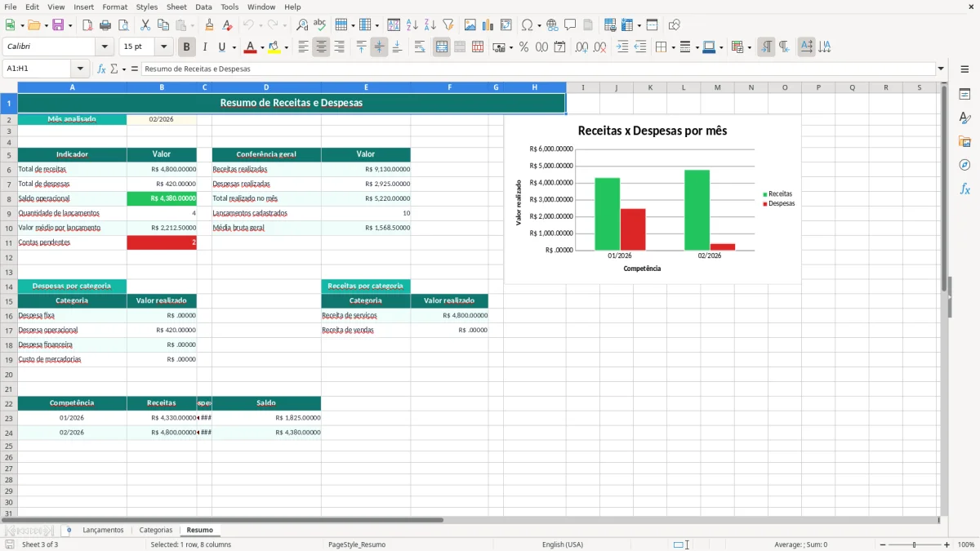980x551 pixels.
Task: Insert a chart
Action: coord(488,25)
